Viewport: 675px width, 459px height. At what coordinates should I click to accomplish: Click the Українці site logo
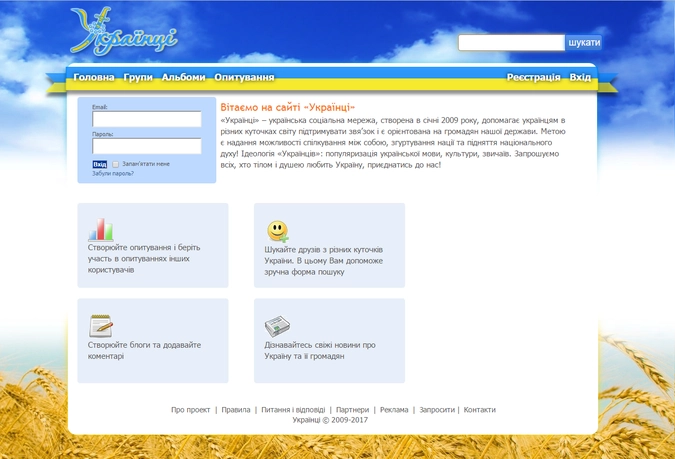pyautogui.click(x=123, y=32)
